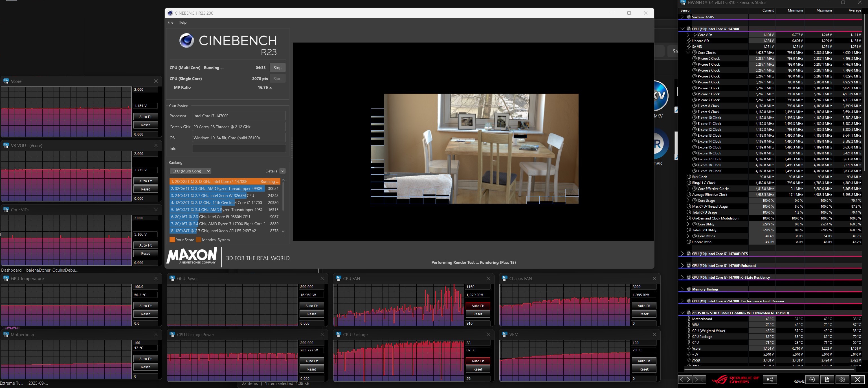Close the CPU Package Power graph window
Screen dimensions: 868x388
pos(322,334)
